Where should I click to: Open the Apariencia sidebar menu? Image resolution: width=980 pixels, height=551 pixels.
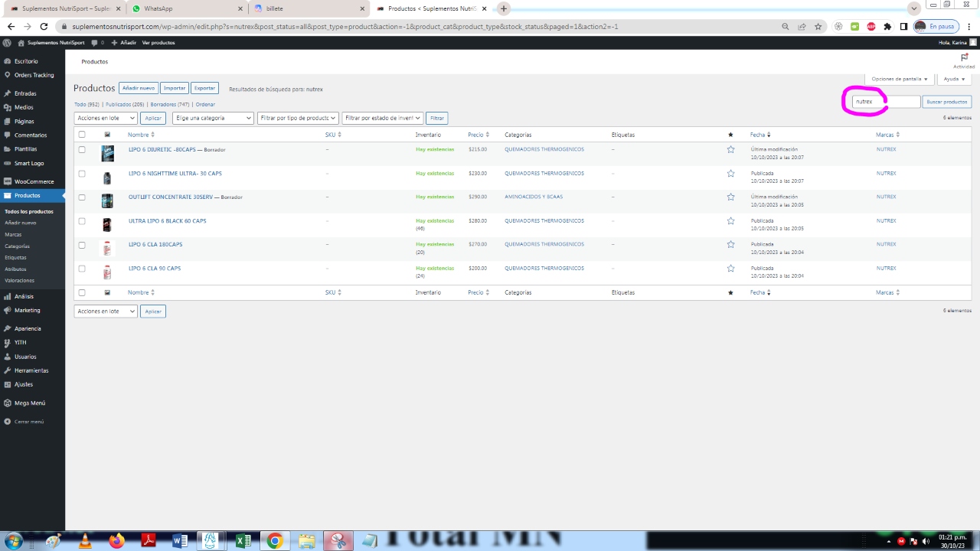(x=28, y=328)
